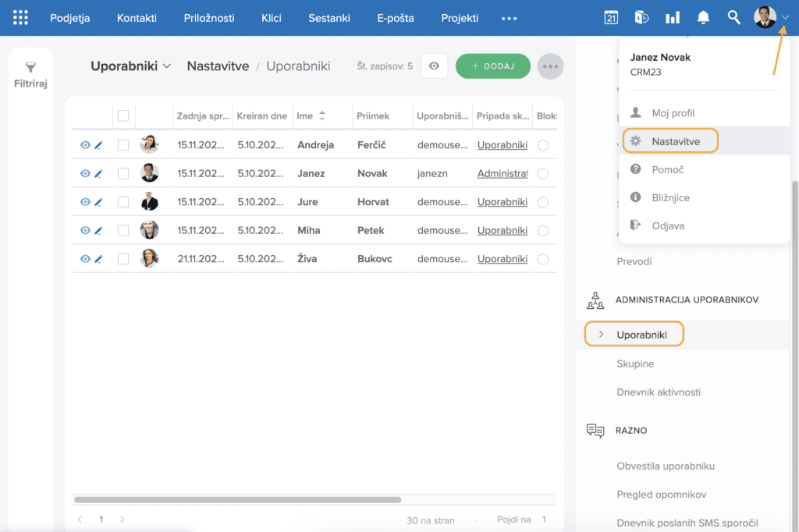Image resolution: width=799 pixels, height=532 pixels.
Task: Open the calendar icon in top bar
Action: click(611, 18)
